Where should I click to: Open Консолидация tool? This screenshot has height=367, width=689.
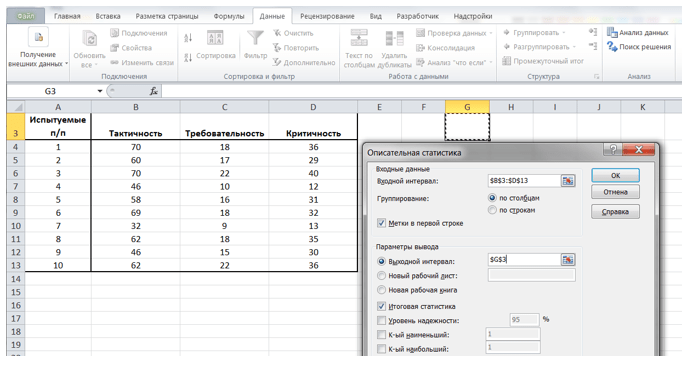click(x=445, y=48)
